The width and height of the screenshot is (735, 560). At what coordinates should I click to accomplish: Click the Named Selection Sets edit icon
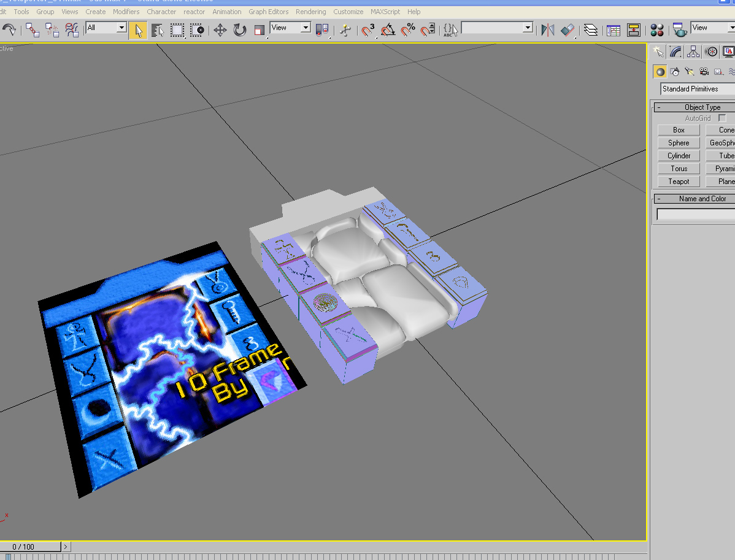point(450,31)
